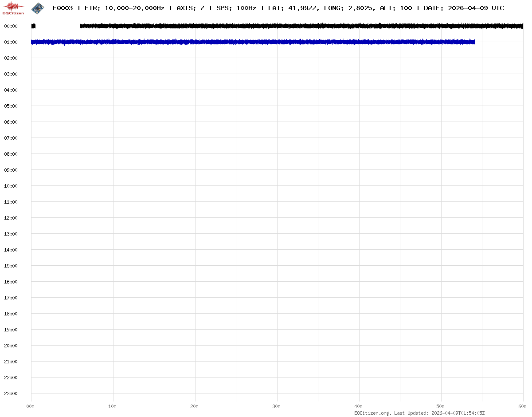Click the EQCitizen logo in the header
Image resolution: width=532 pixels, height=417 pixels.
13,8
